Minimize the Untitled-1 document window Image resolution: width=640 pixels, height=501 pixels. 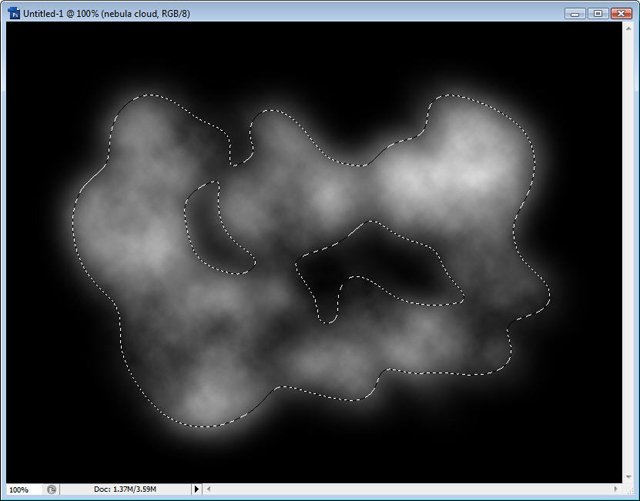click(575, 13)
